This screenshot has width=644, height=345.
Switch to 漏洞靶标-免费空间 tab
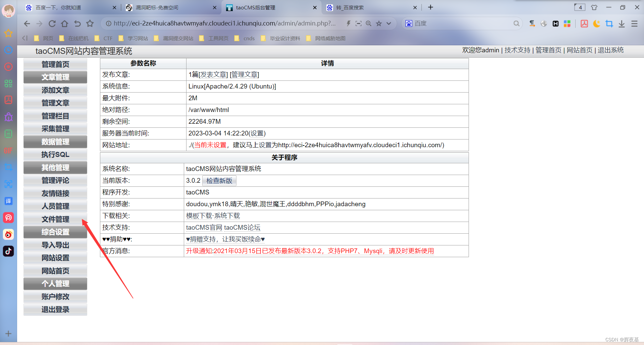pyautogui.click(x=171, y=7)
